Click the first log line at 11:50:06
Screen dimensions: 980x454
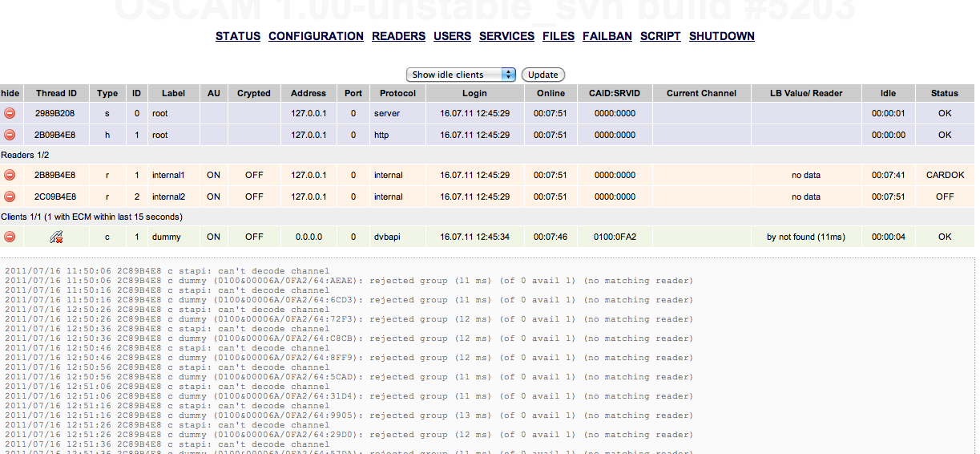(167, 271)
